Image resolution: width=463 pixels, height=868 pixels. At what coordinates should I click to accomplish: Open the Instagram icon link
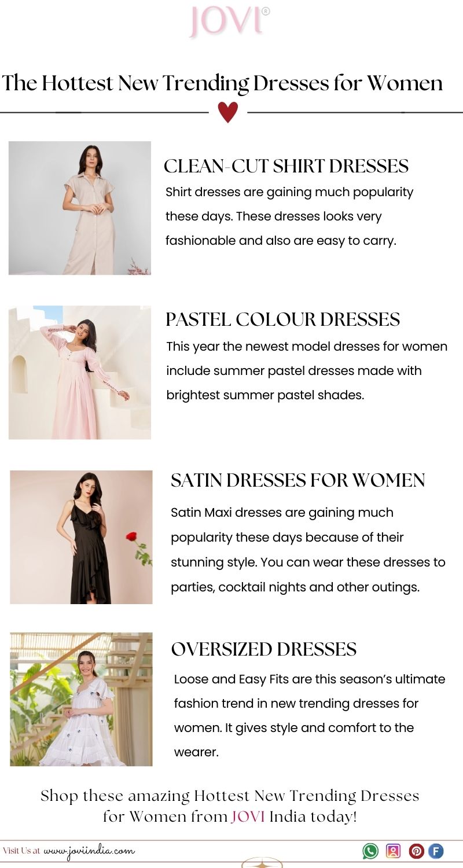pyautogui.click(x=393, y=851)
